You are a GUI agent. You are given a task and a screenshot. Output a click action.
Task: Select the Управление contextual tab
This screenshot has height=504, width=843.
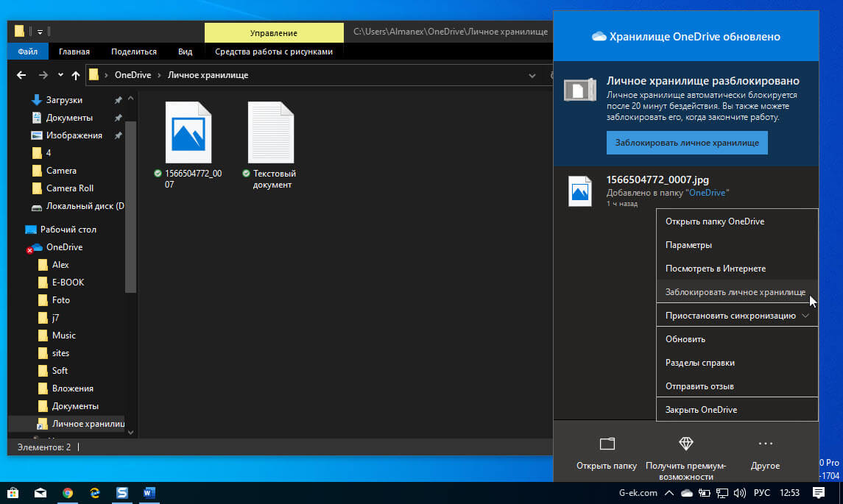click(274, 33)
